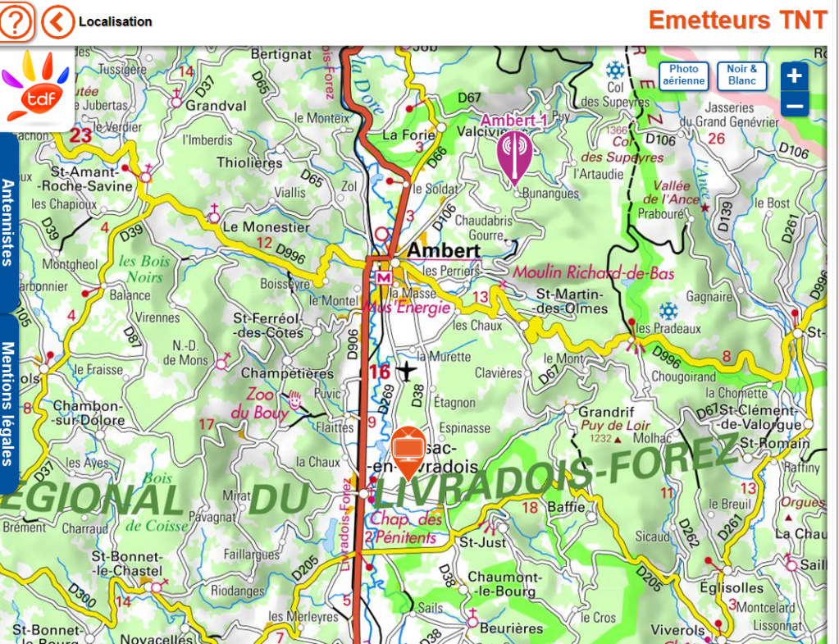Click the Ambert town label on the map
Screen dimensions: 839x644
(443, 250)
